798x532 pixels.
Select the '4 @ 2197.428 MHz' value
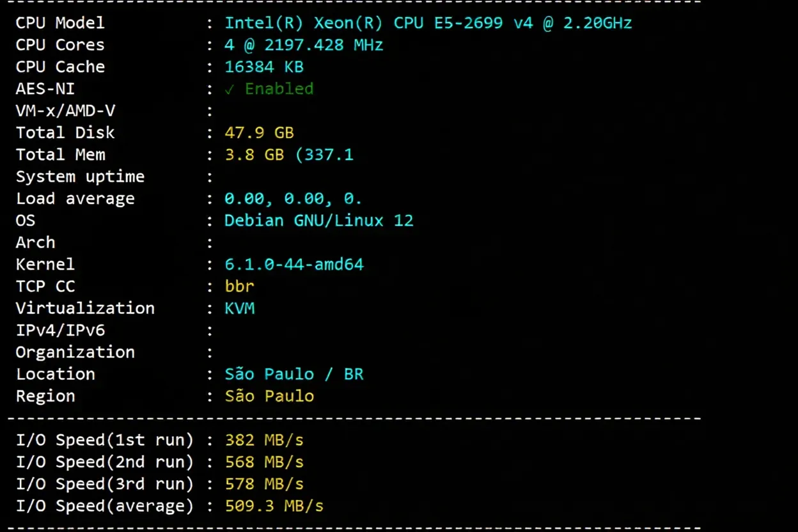[304, 45]
